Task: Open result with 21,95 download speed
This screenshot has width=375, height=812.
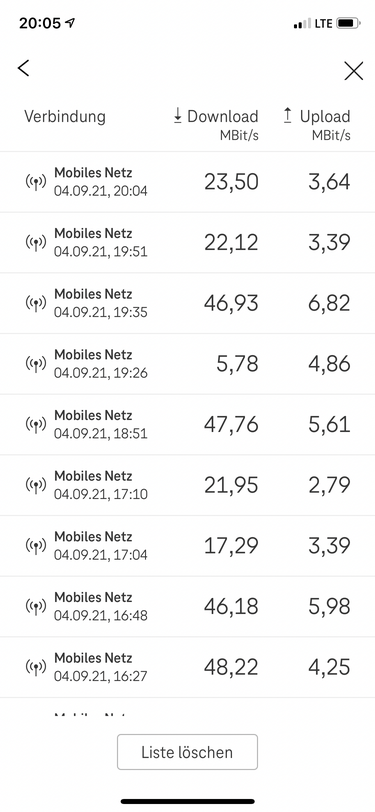Action: pyautogui.click(x=188, y=485)
